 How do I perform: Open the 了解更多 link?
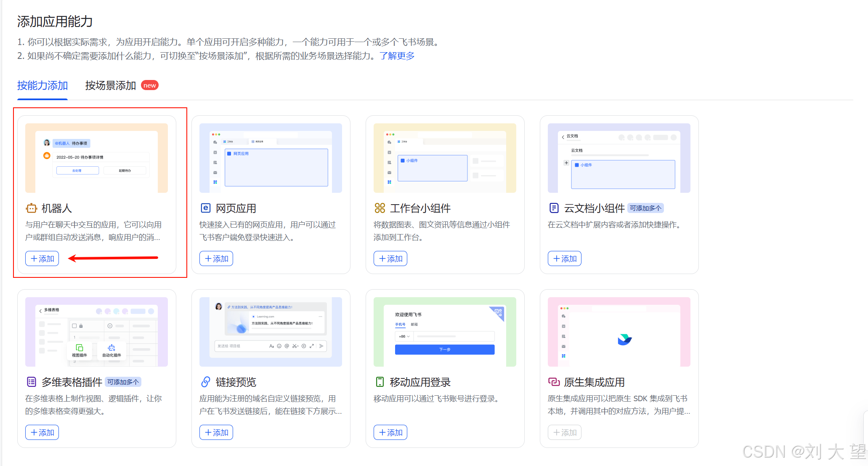[397, 56]
